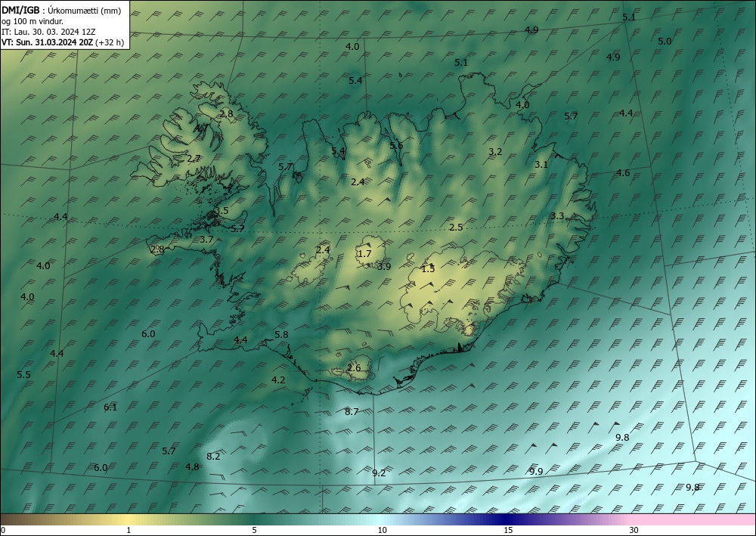Click the 9.2 value on the map

tap(379, 472)
